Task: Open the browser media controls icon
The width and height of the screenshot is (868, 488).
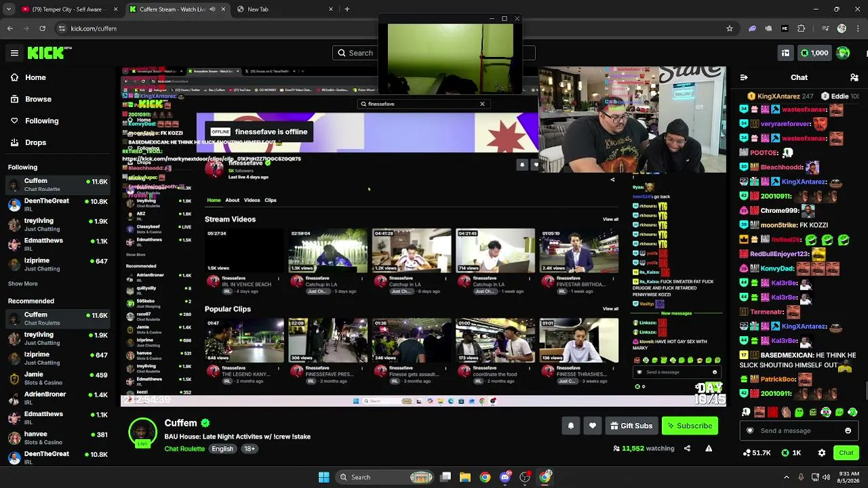Action: (825, 28)
